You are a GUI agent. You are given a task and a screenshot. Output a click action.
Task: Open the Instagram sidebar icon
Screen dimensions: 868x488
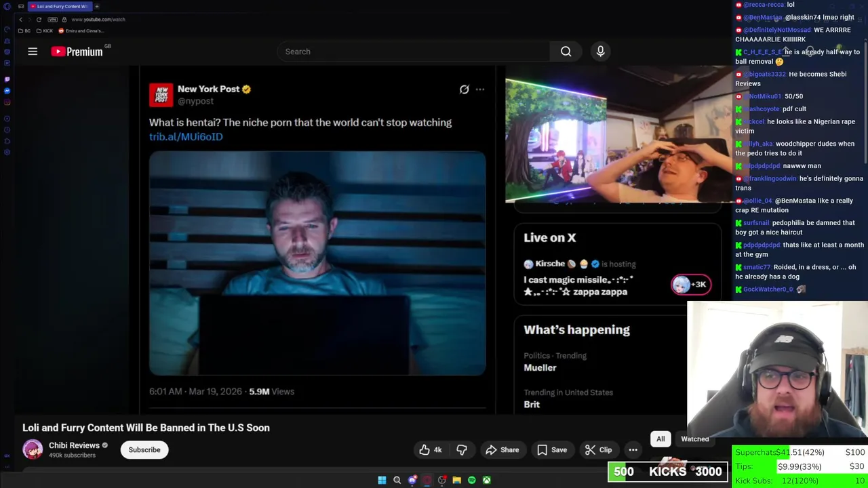(7, 103)
